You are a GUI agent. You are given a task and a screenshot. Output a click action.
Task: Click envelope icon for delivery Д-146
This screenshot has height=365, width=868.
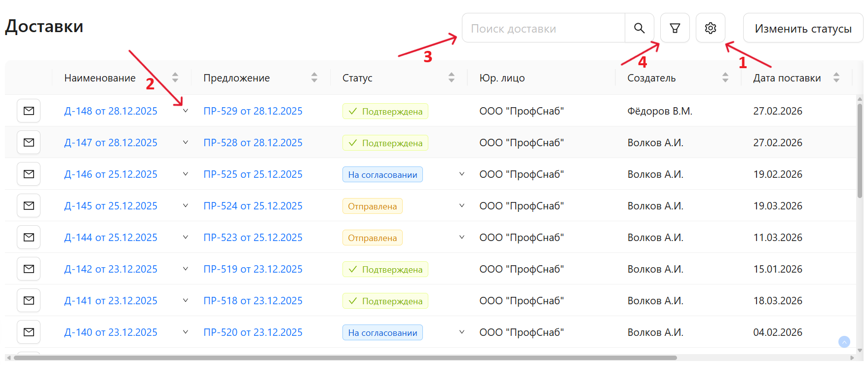pyautogui.click(x=29, y=174)
